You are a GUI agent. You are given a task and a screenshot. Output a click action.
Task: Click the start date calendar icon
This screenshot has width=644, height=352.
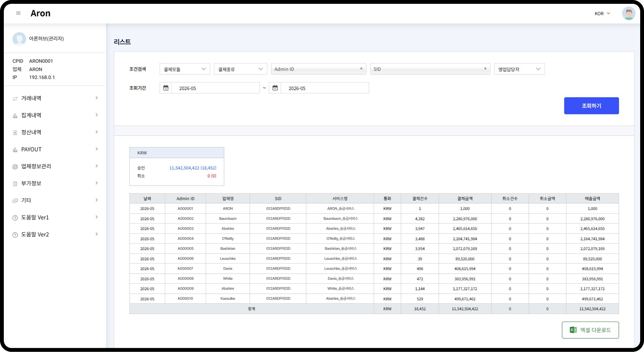166,88
